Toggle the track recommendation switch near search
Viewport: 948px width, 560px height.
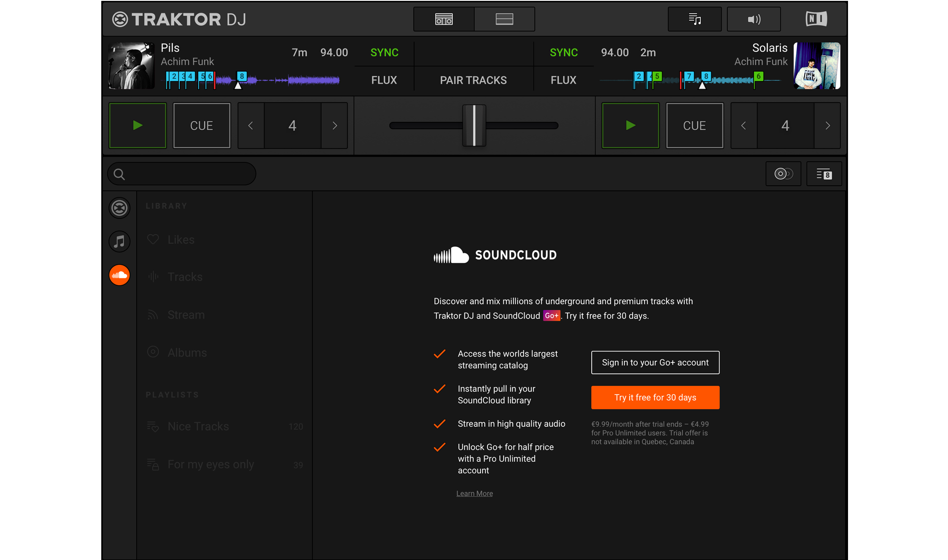pyautogui.click(x=783, y=174)
